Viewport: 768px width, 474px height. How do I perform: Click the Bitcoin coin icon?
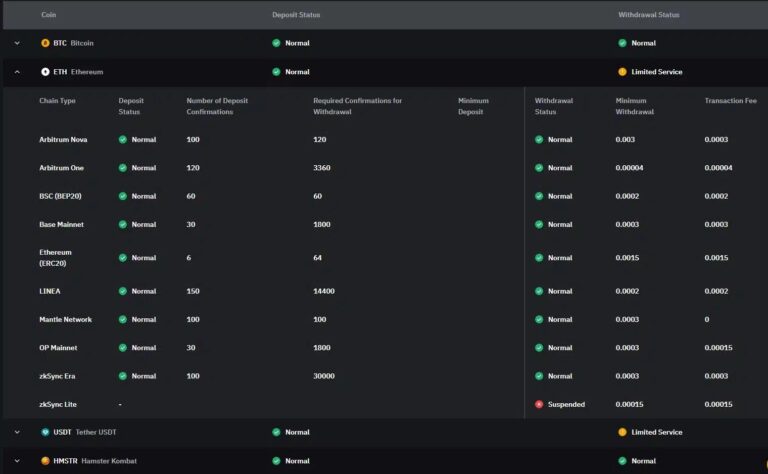(45, 43)
